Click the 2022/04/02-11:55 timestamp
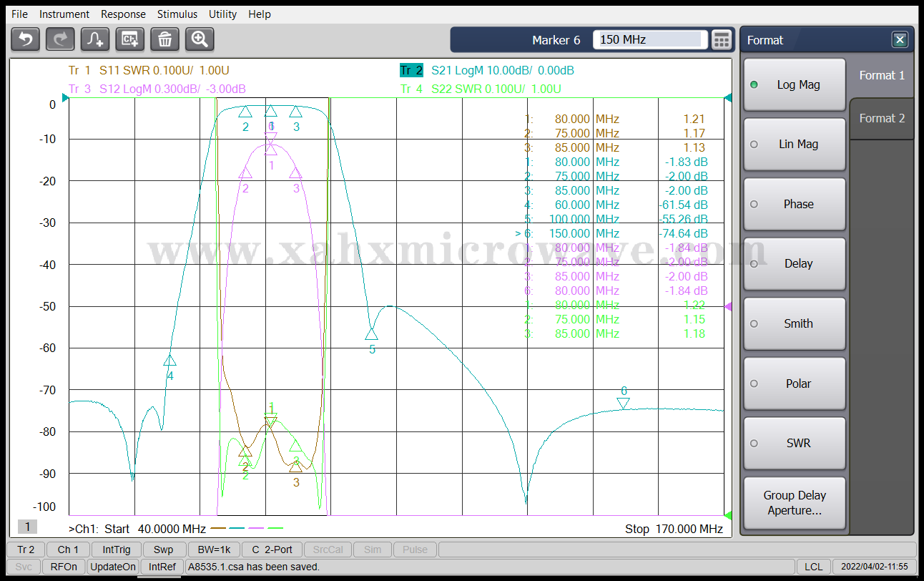 pos(875,567)
